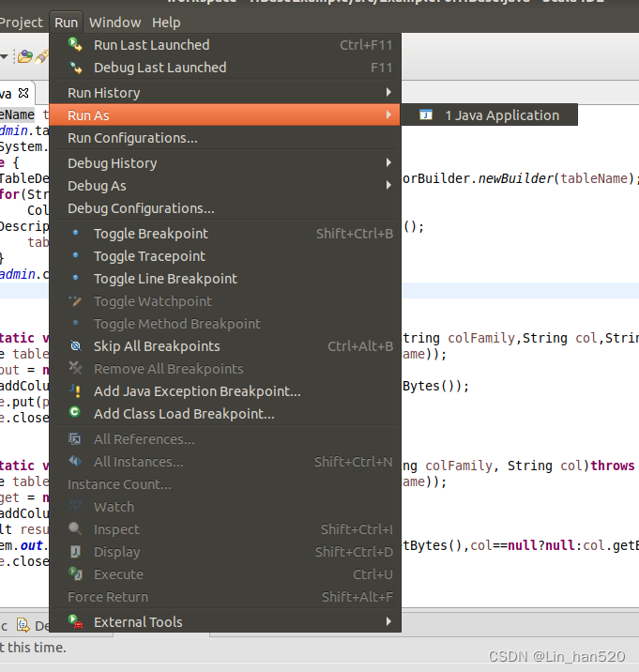Viewport: 639px width, 672px height.
Task: Click newBuilder text in the editor
Action: pos(515,178)
